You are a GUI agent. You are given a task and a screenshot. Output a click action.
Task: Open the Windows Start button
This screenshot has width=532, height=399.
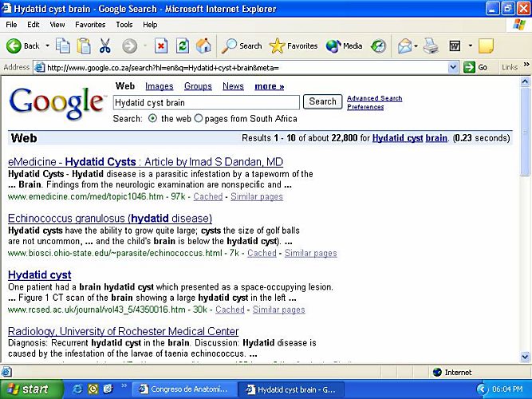pyautogui.click(x=31, y=389)
